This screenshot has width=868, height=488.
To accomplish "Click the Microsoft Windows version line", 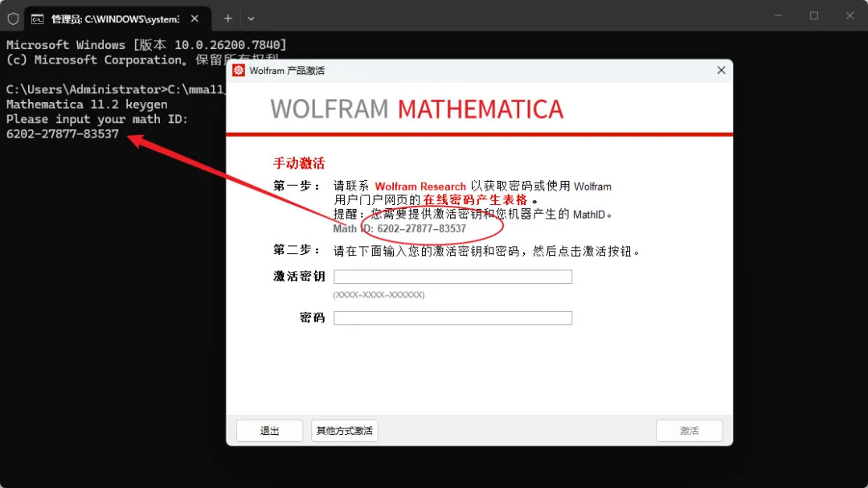I will (x=146, y=45).
